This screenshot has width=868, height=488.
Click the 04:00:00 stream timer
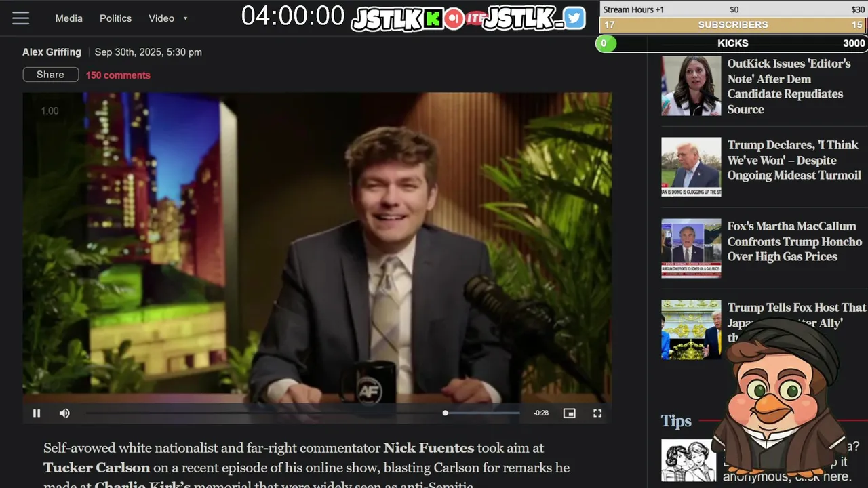click(x=293, y=16)
